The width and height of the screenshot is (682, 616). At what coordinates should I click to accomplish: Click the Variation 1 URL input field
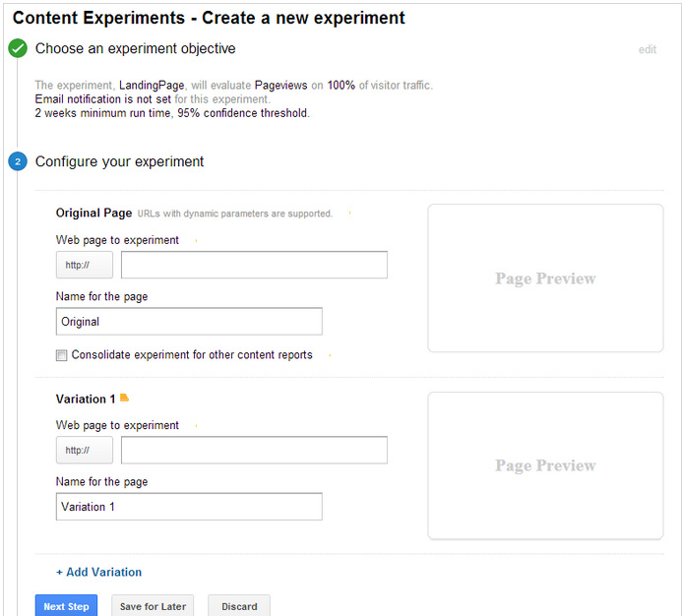tap(254, 450)
